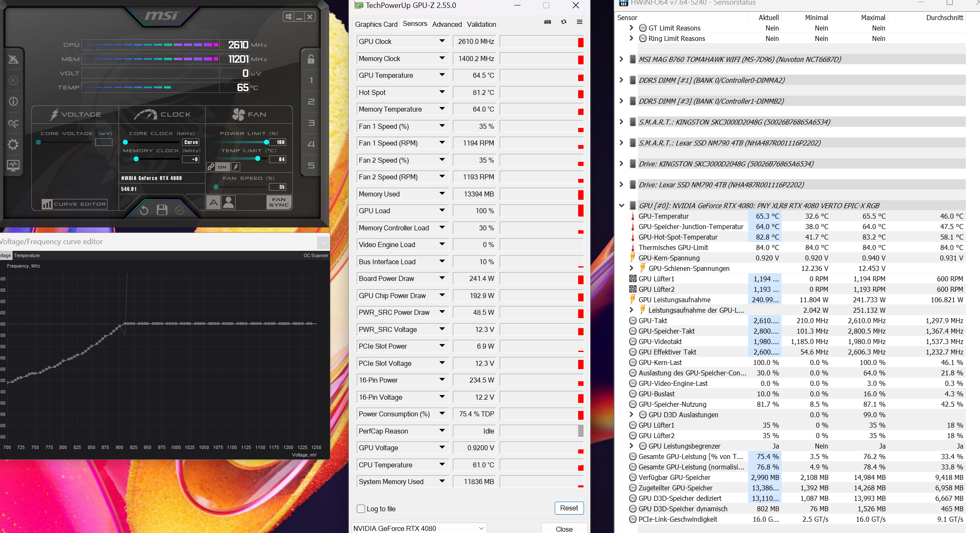This screenshot has width=980, height=533.
Task: Click the save profile floppy icon
Action: point(162,210)
